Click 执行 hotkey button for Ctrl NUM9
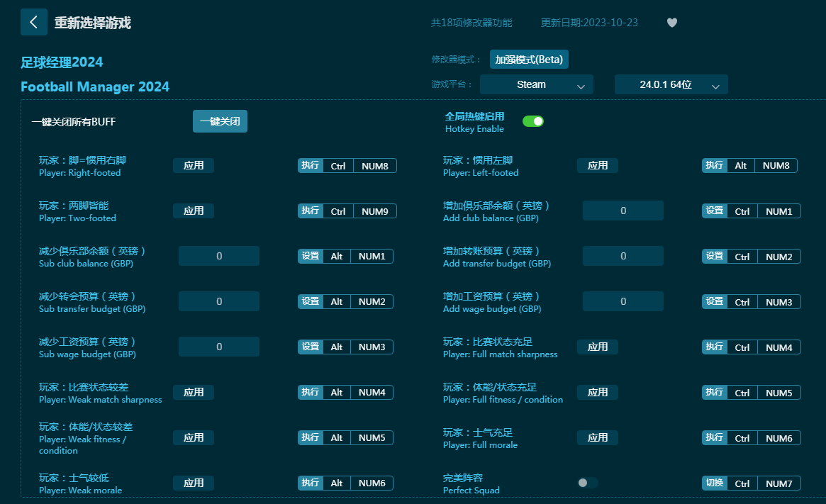Viewport: 826px width, 504px height. (311, 211)
